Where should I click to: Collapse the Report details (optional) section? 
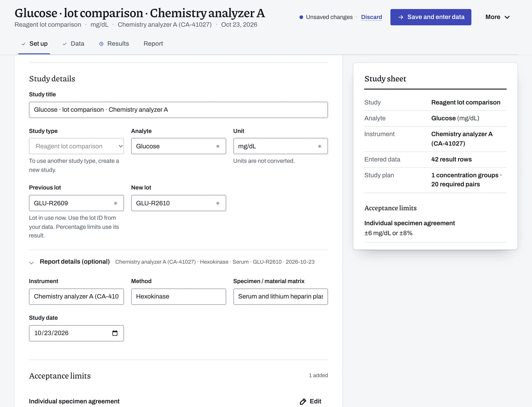32,263
